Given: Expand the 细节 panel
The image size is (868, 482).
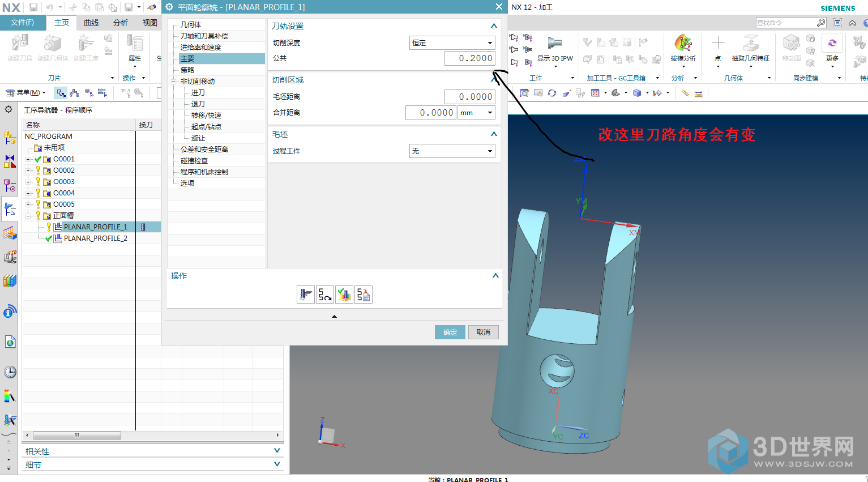Looking at the screenshot, I should (277, 464).
